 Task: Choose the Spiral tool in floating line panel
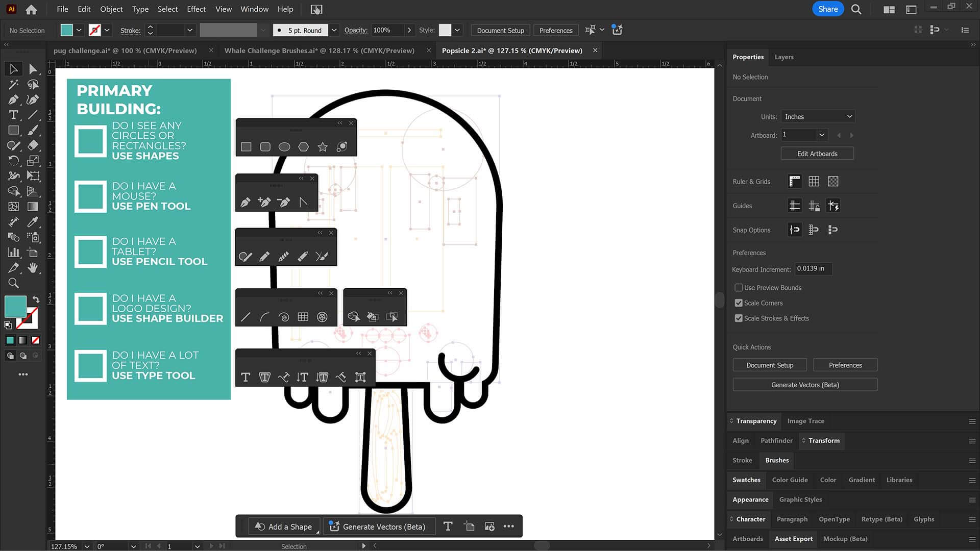coord(284,317)
